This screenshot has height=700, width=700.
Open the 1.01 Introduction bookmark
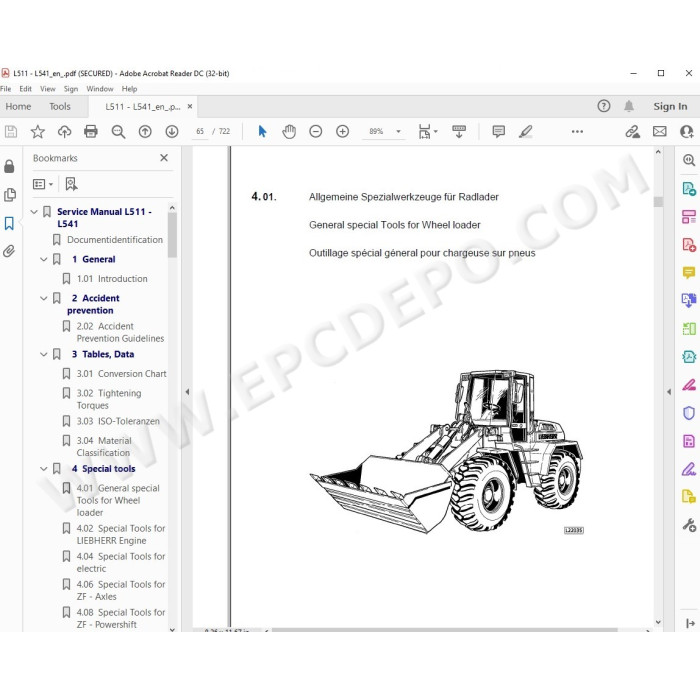112,279
